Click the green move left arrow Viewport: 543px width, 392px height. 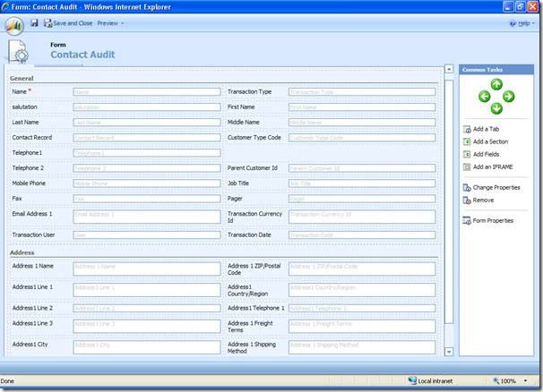click(x=484, y=97)
